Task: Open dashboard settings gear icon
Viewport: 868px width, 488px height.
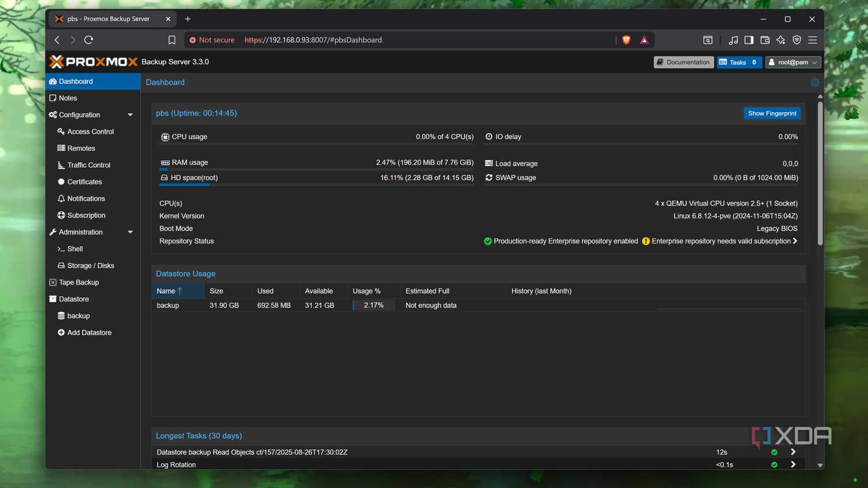Action: [814, 82]
